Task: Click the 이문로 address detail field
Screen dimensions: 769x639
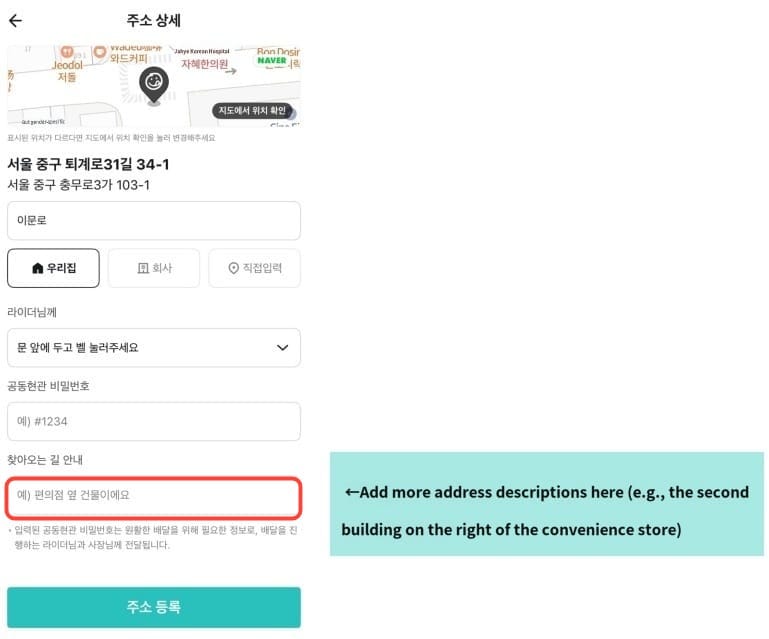Action: coord(153,221)
